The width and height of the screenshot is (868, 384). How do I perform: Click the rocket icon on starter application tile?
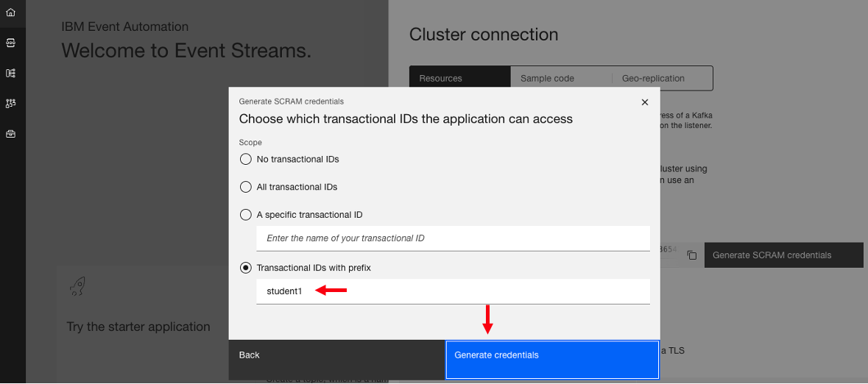[77, 286]
